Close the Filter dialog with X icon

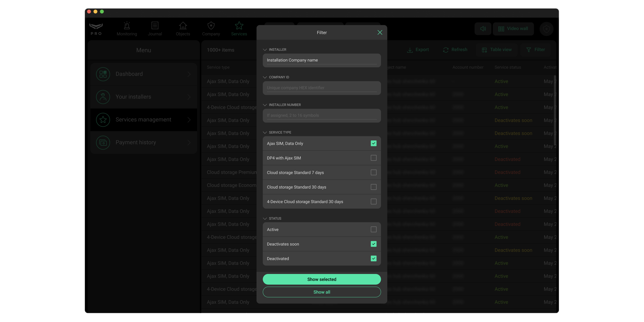click(x=380, y=32)
